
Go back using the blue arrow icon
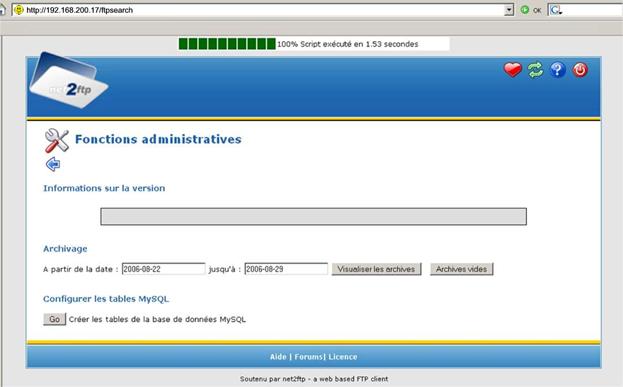(53, 164)
